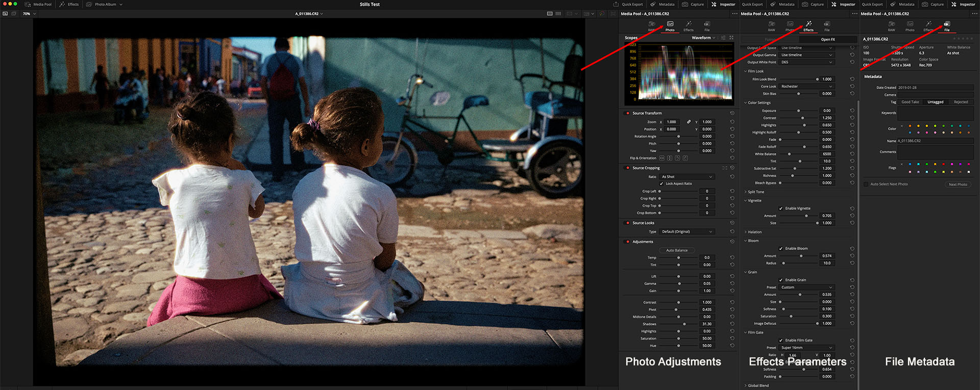Click the crop overlay icon in Source Cropping
Viewport: 980px width, 390px height.
coord(724,168)
